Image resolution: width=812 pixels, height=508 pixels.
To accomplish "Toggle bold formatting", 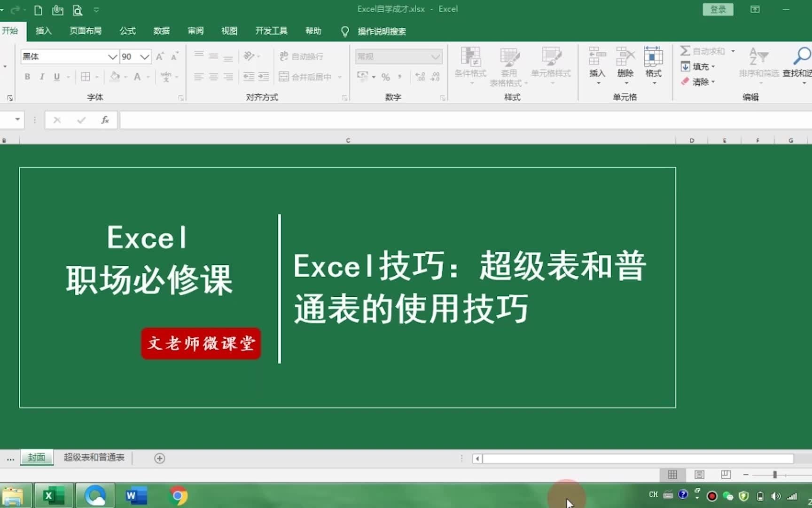I will coord(27,76).
